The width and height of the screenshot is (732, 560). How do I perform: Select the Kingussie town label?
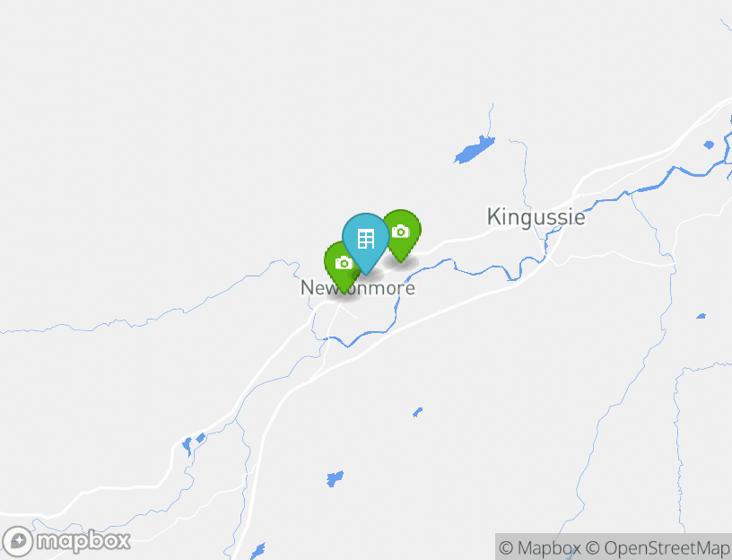coord(536,217)
